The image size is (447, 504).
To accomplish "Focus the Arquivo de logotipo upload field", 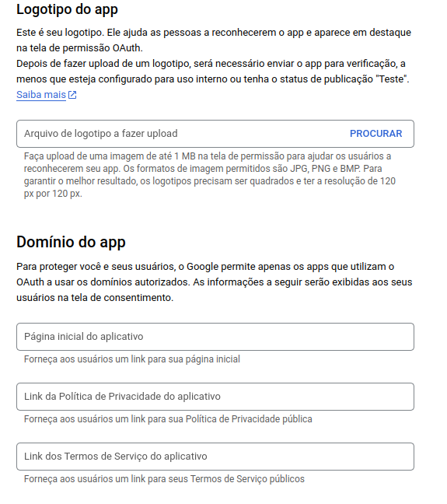I will 215,134.
